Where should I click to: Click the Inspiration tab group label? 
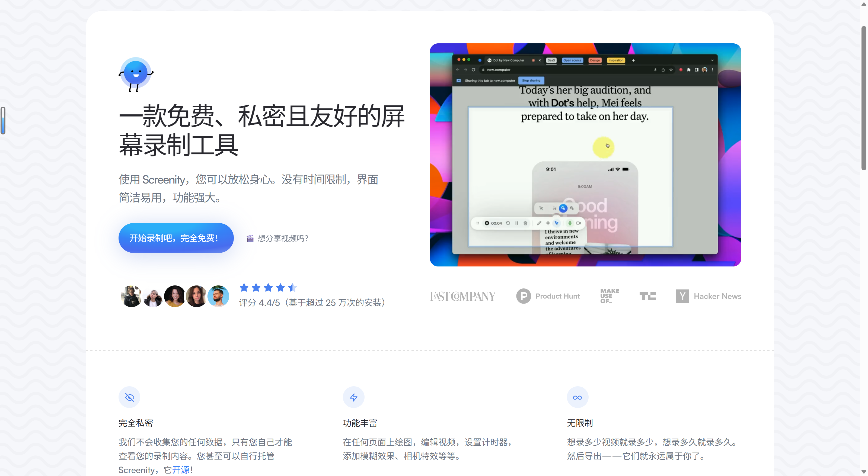616,61
